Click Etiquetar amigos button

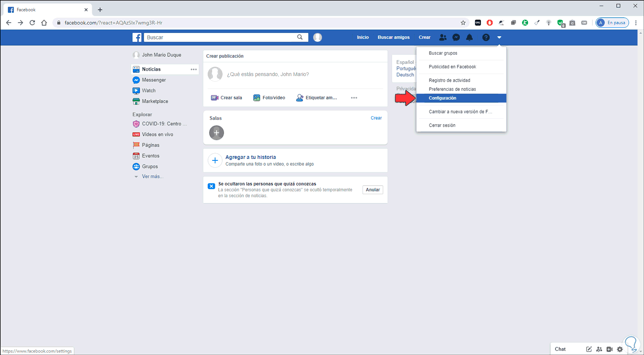click(x=316, y=98)
